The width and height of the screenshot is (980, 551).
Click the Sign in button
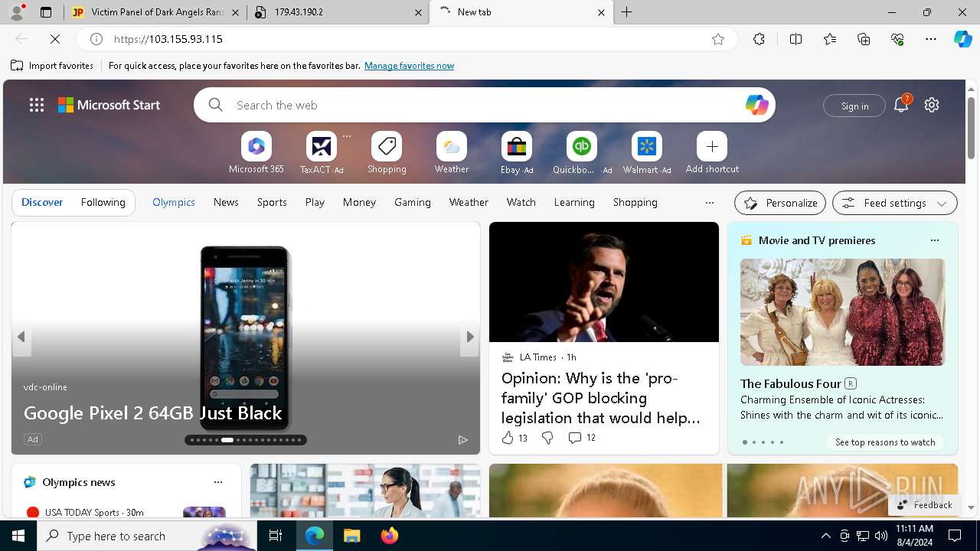click(854, 106)
